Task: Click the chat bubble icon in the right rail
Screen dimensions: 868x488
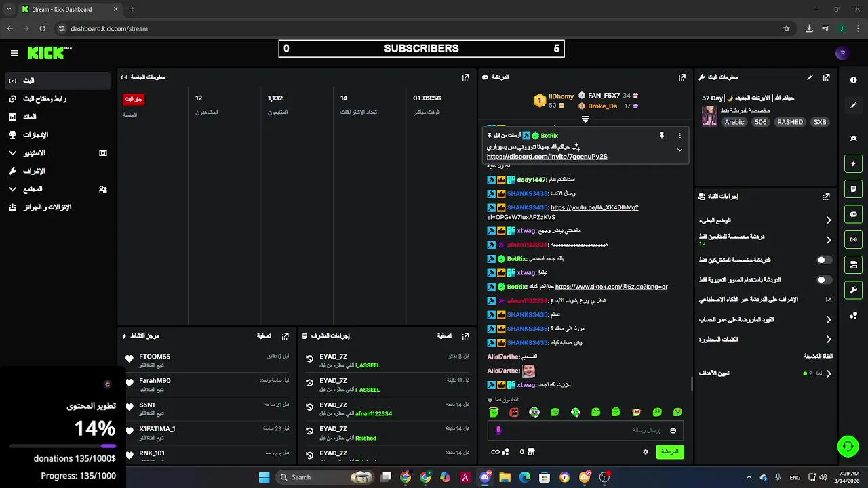Action: click(853, 214)
